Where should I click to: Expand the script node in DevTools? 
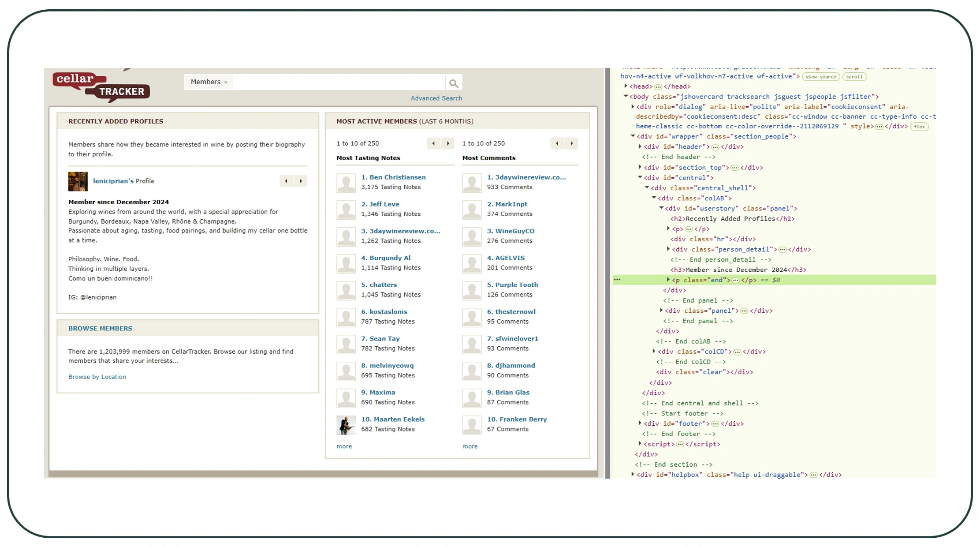[x=640, y=444]
